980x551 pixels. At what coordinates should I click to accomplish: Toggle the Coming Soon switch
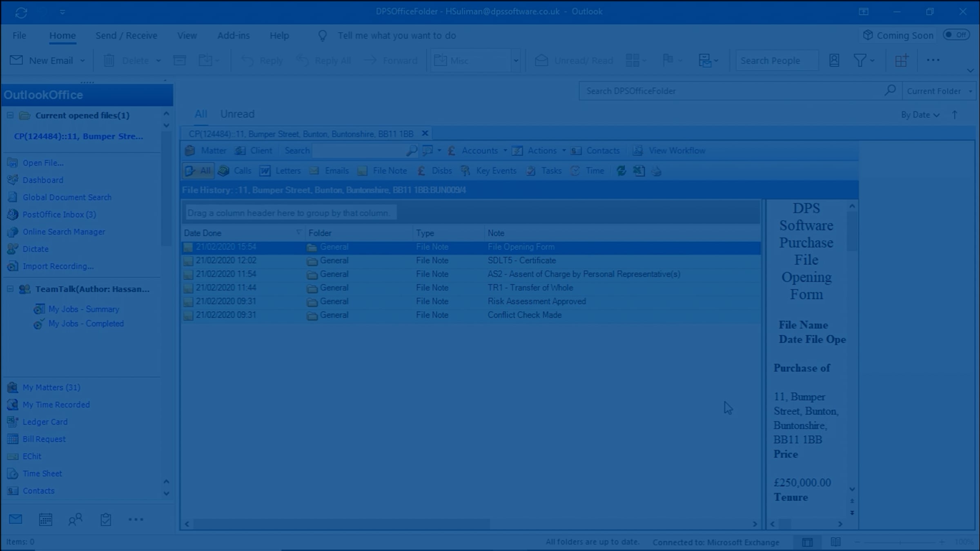[x=956, y=35]
